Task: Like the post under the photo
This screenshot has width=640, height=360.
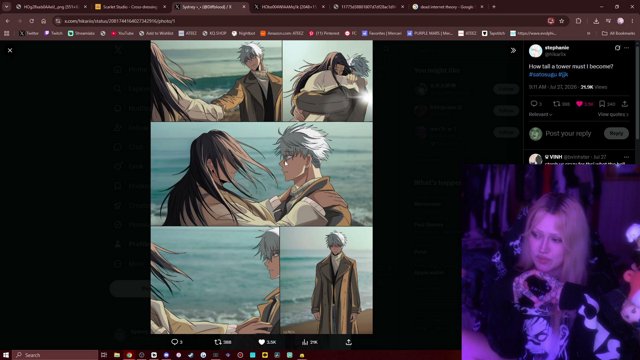Action: [x=262, y=342]
